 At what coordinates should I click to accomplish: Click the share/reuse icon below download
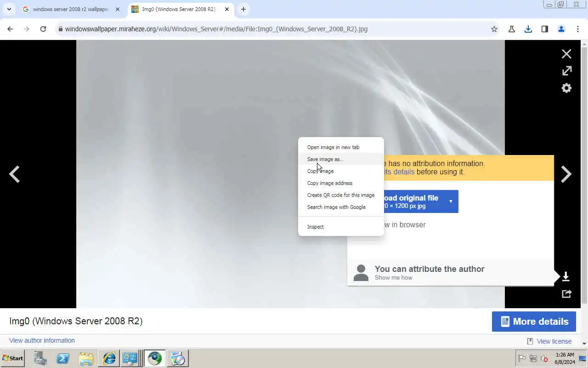point(566,293)
